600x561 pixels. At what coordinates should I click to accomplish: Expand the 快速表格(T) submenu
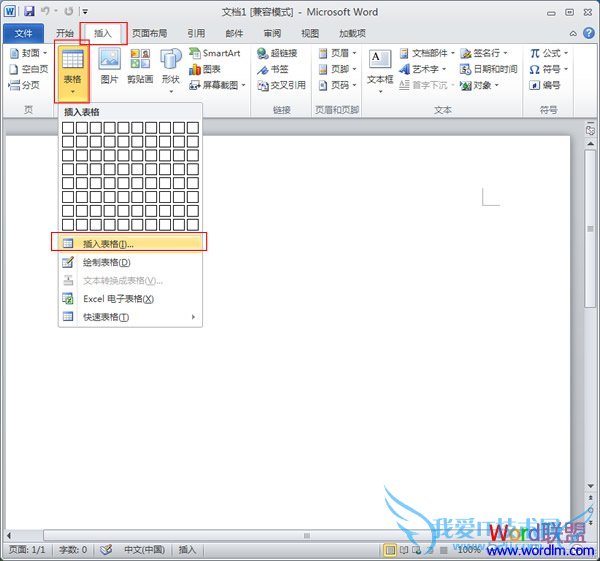[x=130, y=317]
